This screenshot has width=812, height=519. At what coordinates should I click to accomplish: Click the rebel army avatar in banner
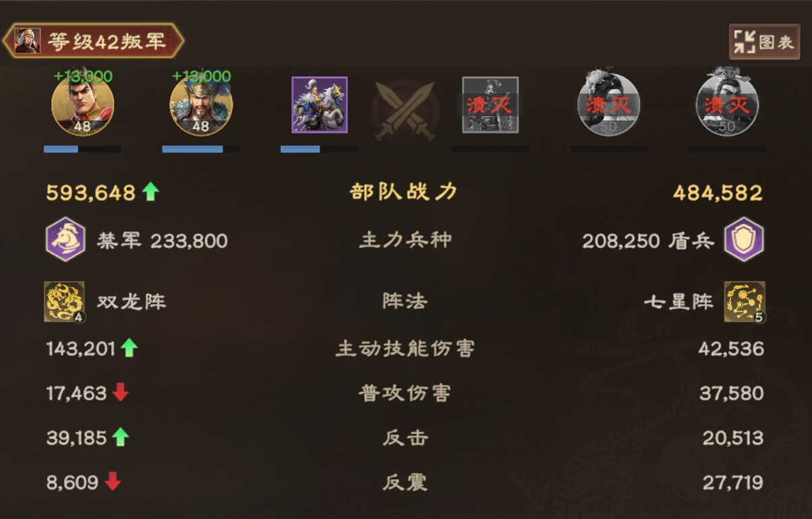click(x=28, y=41)
